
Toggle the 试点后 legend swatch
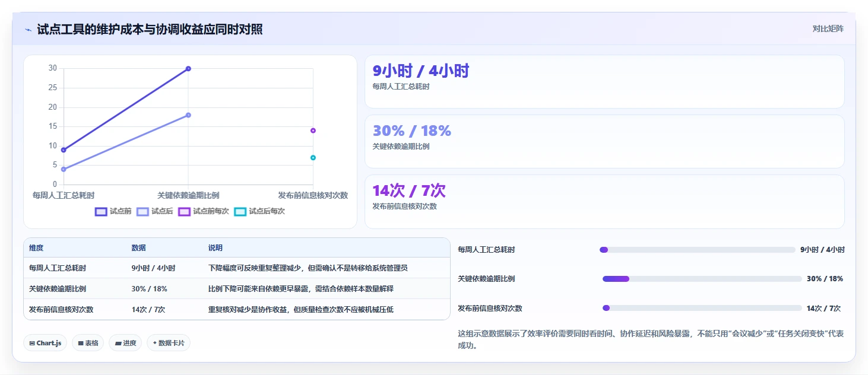pyautogui.click(x=142, y=211)
